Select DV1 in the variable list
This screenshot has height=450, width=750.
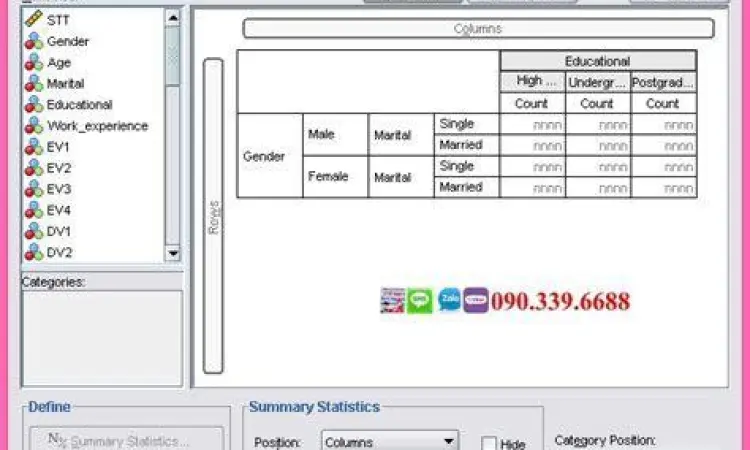[x=59, y=231]
